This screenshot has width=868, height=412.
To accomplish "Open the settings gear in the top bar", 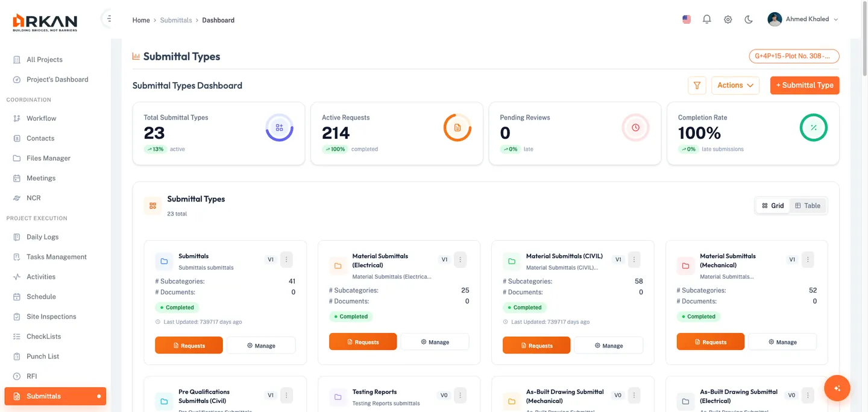I will tap(728, 19).
